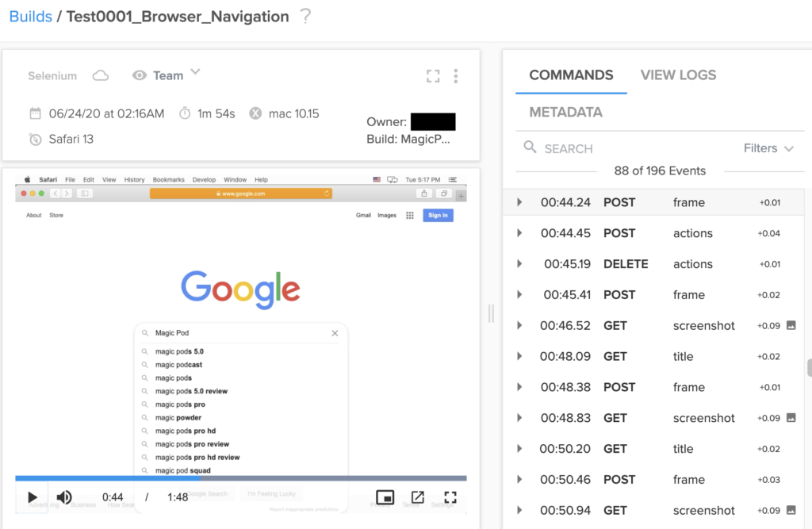Click the About link in video
Screen dimensions: 812x529
click(33, 216)
